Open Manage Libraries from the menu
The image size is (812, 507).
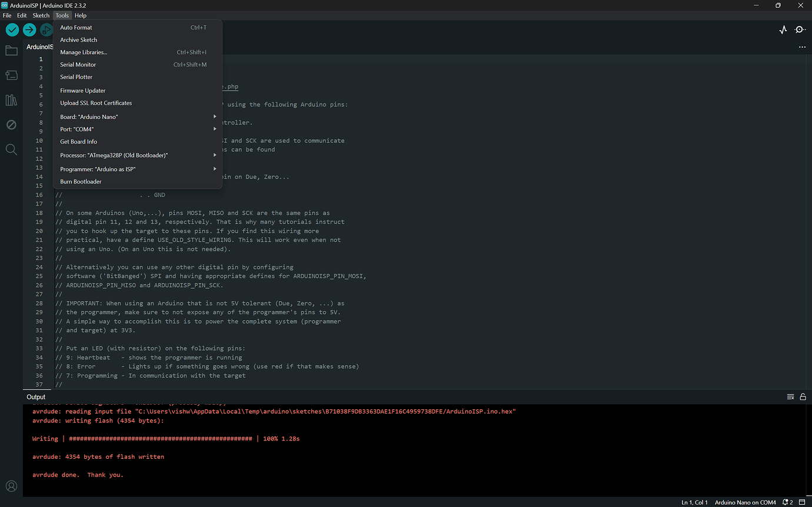[84, 52]
